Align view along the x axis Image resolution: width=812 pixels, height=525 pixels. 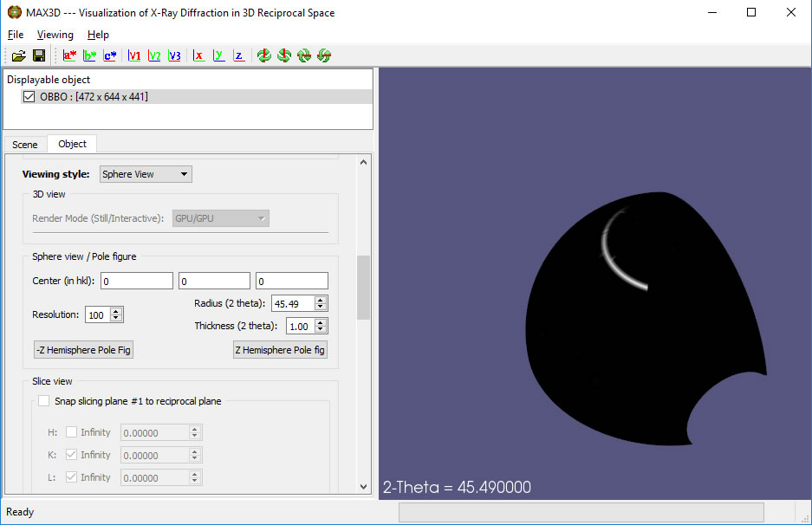tap(198, 55)
